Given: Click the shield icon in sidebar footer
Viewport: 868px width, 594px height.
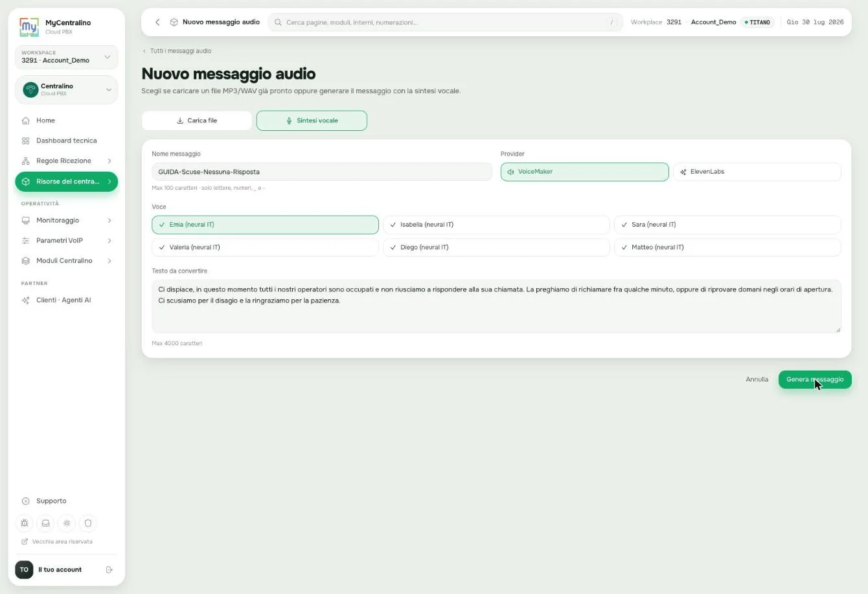Looking at the screenshot, I should click(x=88, y=523).
